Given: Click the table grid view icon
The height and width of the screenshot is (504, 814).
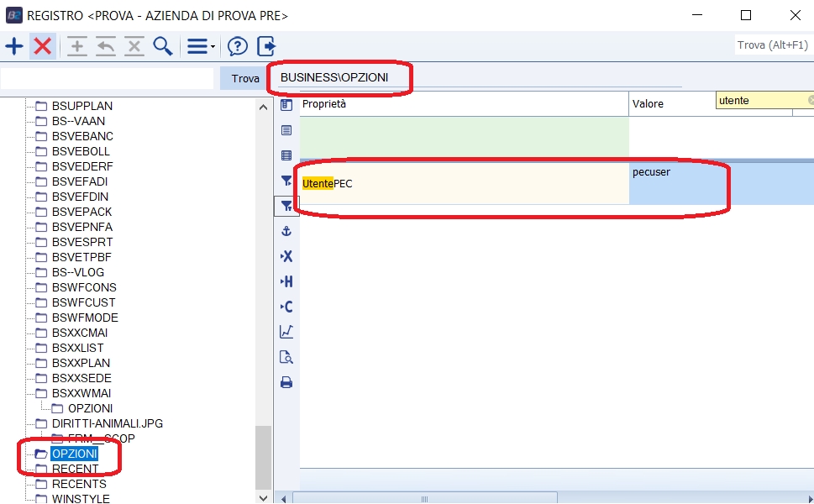Looking at the screenshot, I should coord(286,155).
